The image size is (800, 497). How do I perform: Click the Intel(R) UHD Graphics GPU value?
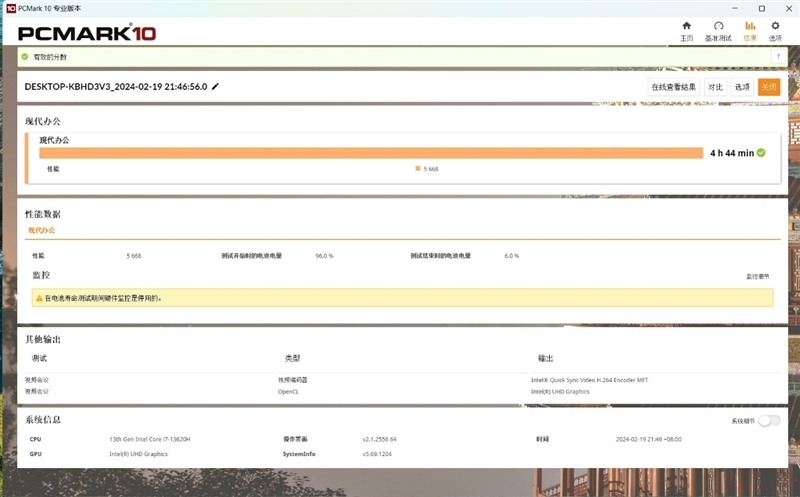pyautogui.click(x=138, y=454)
